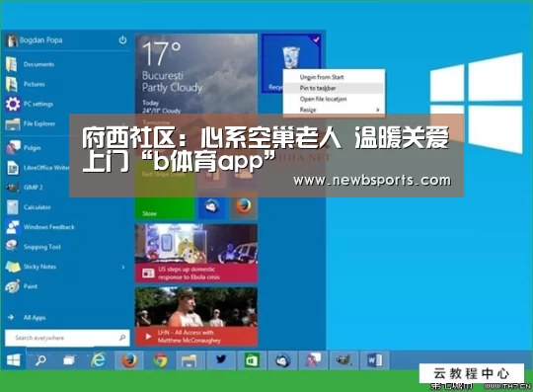The height and width of the screenshot is (392, 533).
Task: Open File Explorer on taskbar
Action: 189,360
